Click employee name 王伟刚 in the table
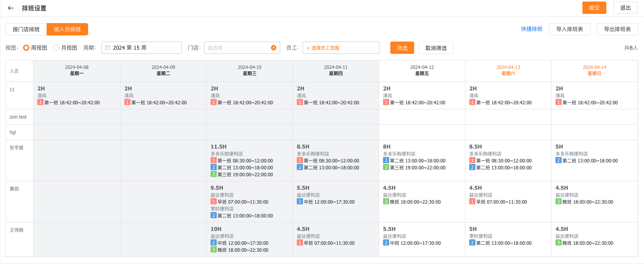644x264 pixels. click(x=17, y=230)
